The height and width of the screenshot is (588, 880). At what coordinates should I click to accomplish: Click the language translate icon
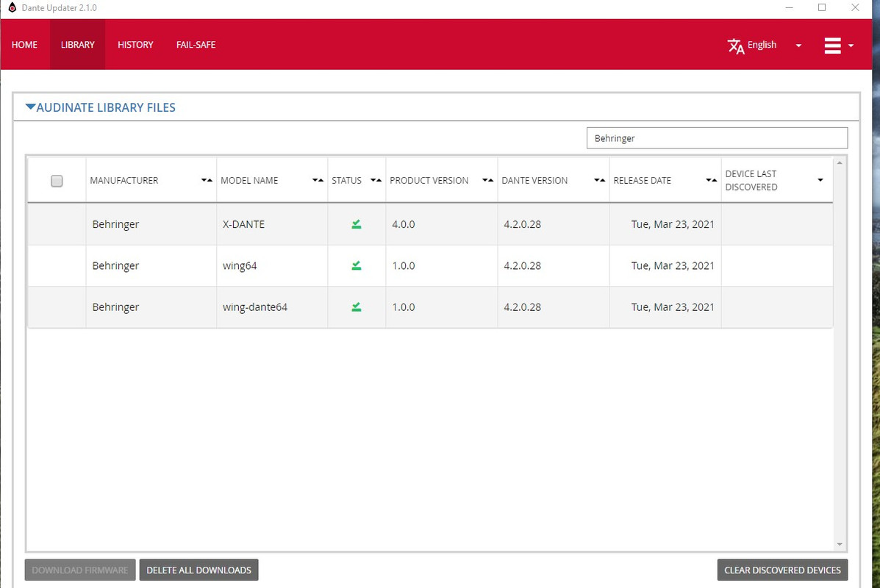point(736,46)
